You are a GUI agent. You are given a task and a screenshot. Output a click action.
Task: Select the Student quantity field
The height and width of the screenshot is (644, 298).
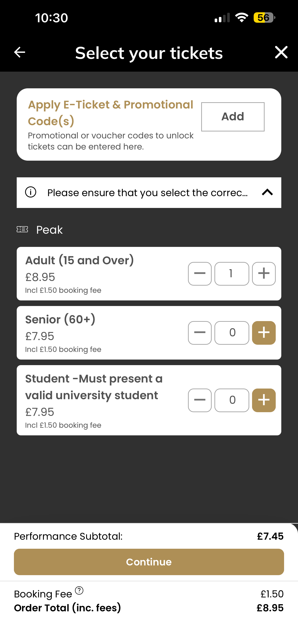pos(232,400)
